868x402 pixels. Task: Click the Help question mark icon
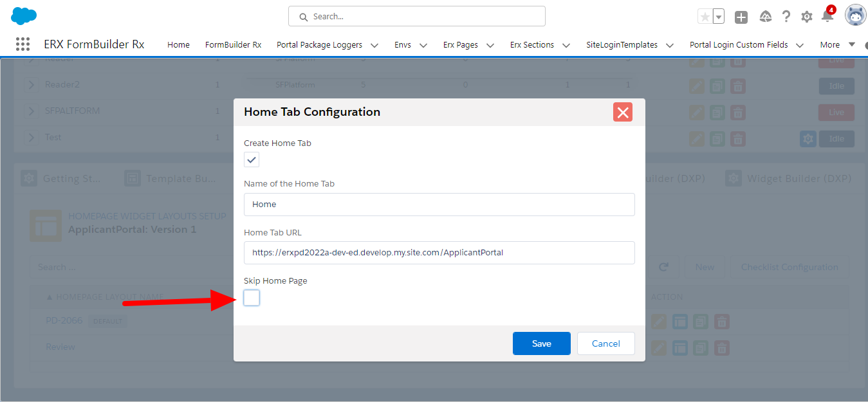[x=786, y=17]
